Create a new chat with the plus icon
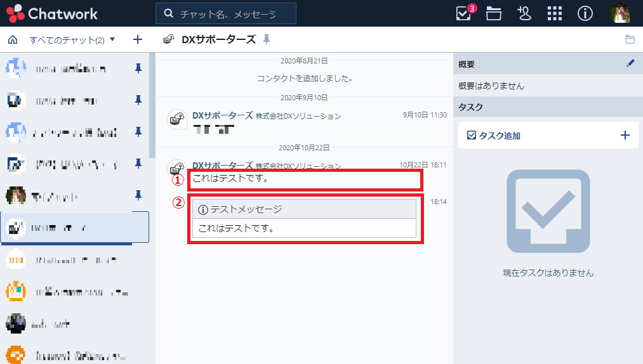This screenshot has width=643, height=364. [138, 39]
